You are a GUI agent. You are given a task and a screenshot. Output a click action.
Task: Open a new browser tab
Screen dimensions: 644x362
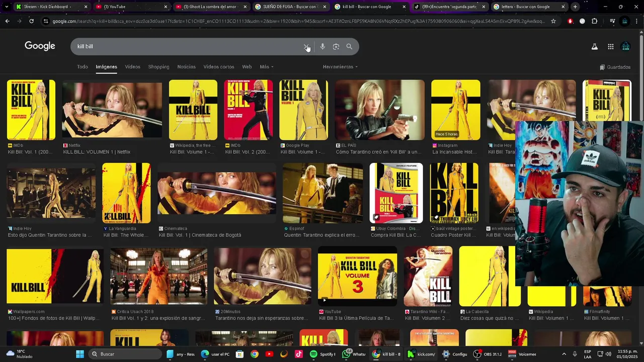click(x=575, y=7)
